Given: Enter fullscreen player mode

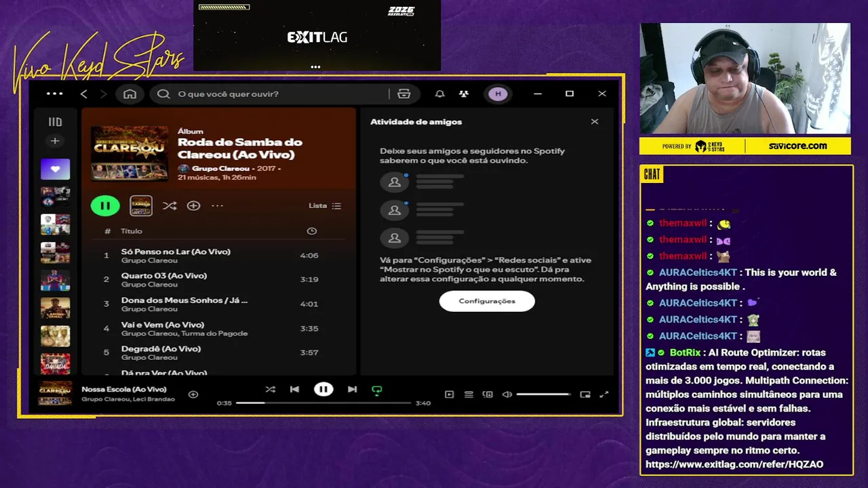Looking at the screenshot, I should [604, 394].
